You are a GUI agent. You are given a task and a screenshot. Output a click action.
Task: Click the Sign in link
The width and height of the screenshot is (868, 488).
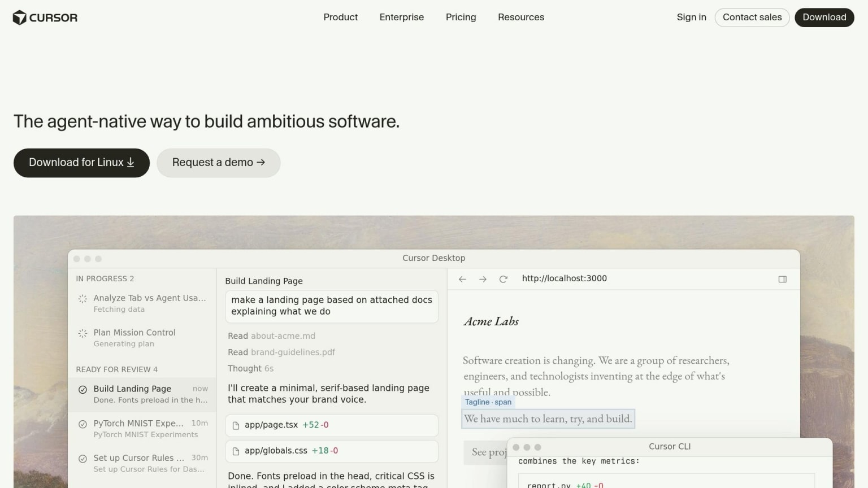[x=691, y=18]
